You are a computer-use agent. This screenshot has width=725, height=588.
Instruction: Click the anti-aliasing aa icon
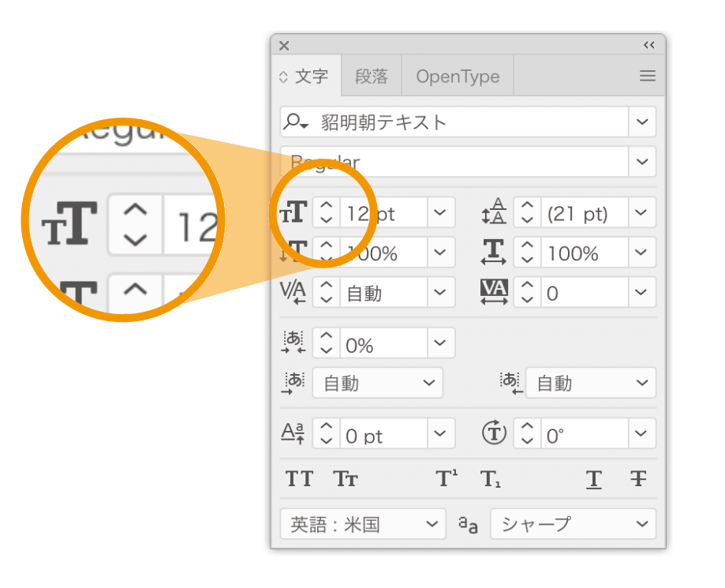(468, 525)
